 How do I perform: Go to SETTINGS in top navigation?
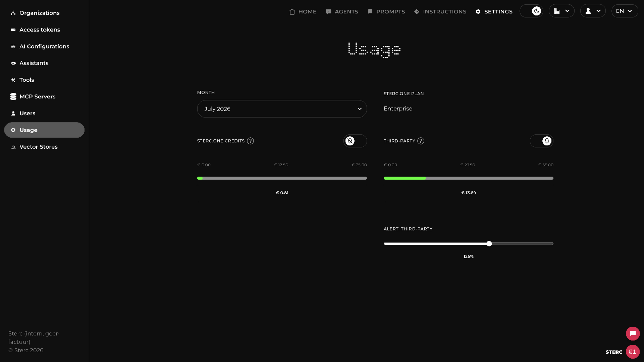coord(494,11)
